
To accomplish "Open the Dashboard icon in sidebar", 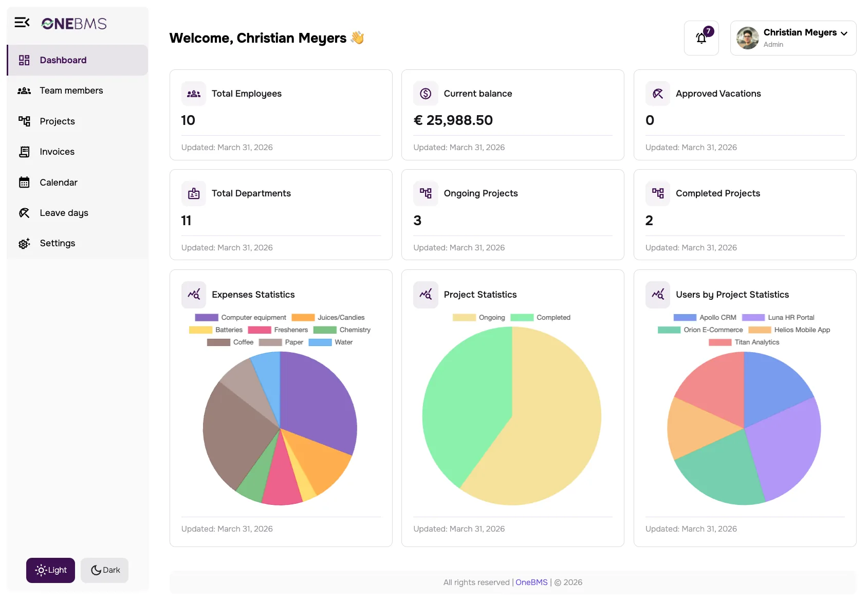I will (24, 60).
